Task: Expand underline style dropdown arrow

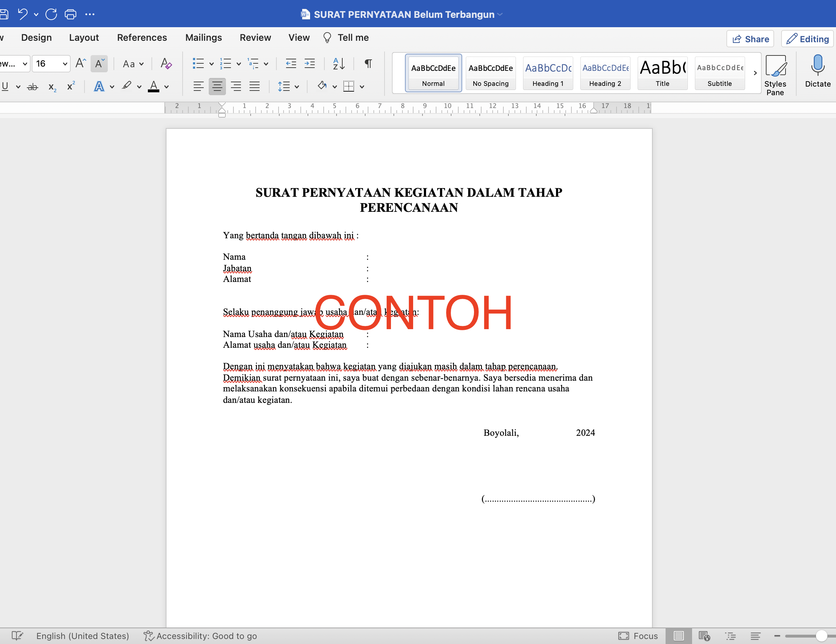Action: tap(18, 87)
